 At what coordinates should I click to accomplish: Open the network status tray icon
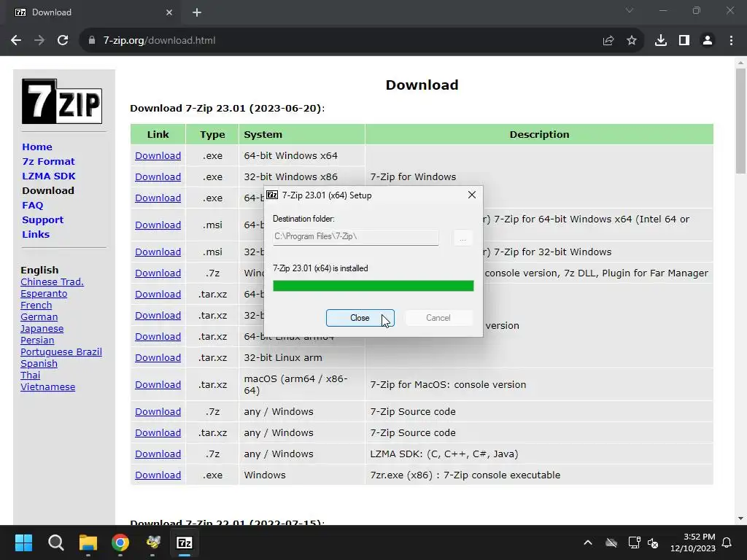coord(634,542)
